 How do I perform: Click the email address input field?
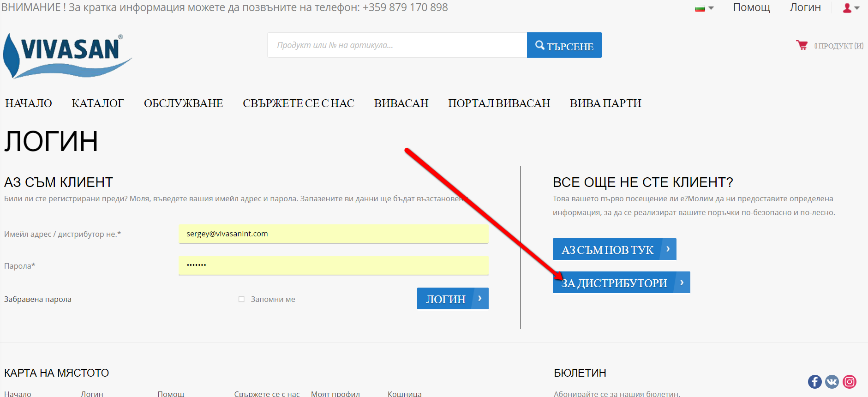334,234
